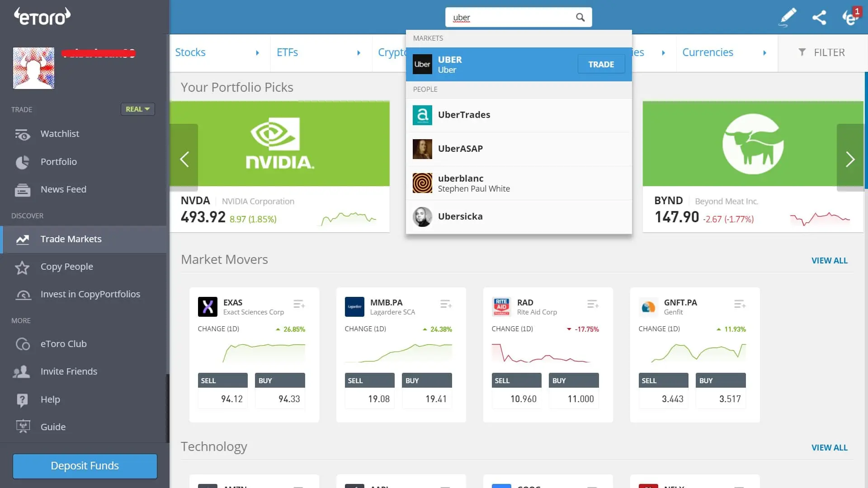This screenshot has height=488, width=868.
Task: Click the uberblanc spiral avatar
Action: coord(422,183)
